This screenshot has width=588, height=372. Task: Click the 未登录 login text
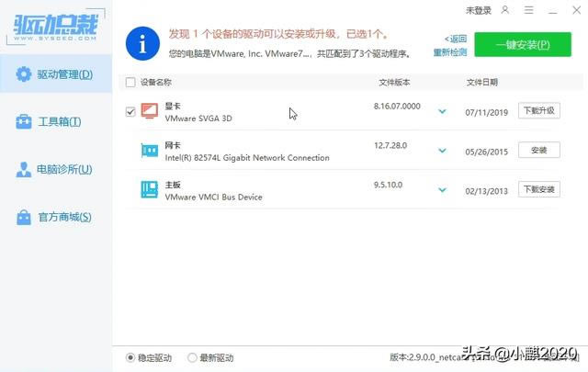(x=479, y=10)
